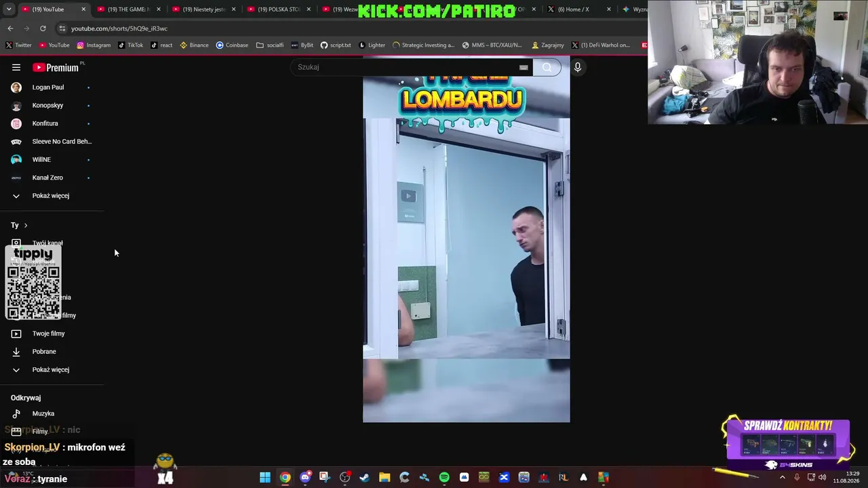Expand subscriptions with first Pokaż więcej
The width and height of the screenshot is (868, 488).
coord(52,196)
